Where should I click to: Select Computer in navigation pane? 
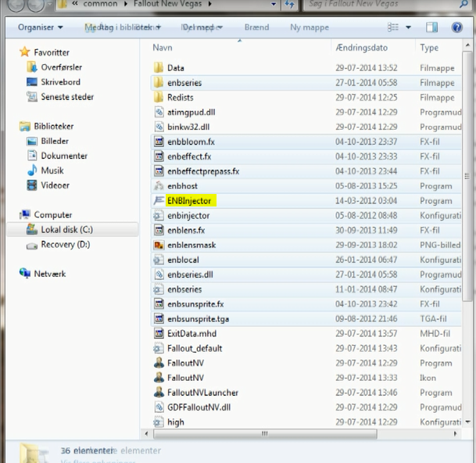(x=53, y=215)
